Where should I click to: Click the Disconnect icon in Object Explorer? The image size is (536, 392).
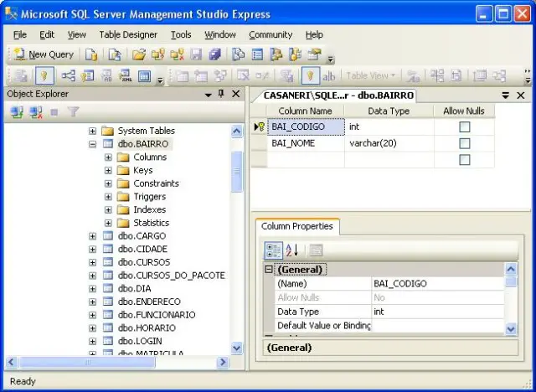tap(35, 111)
